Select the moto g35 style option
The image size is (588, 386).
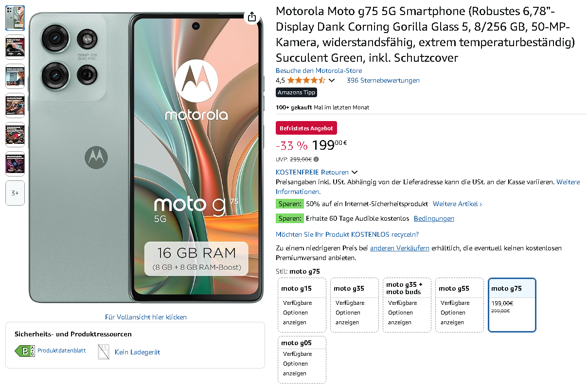click(355, 305)
